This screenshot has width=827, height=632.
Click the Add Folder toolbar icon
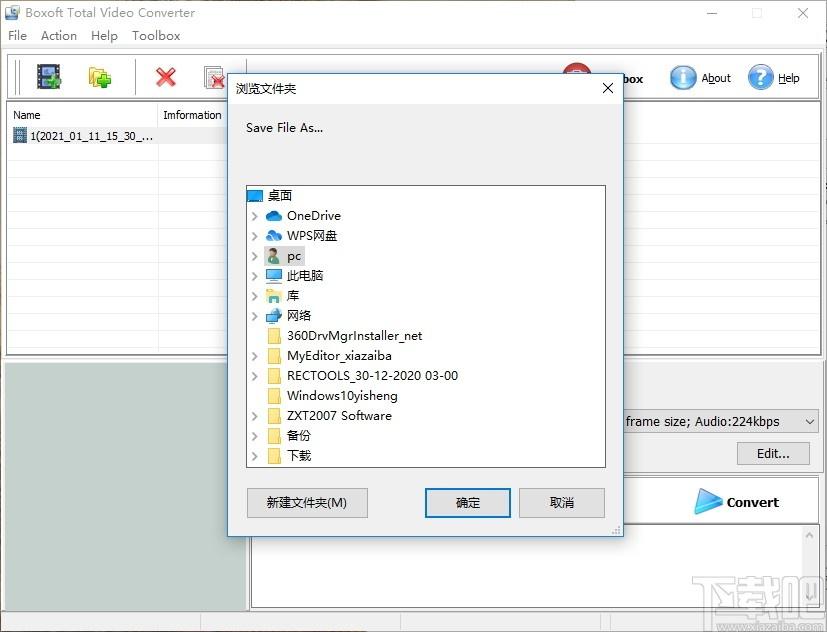pos(99,78)
